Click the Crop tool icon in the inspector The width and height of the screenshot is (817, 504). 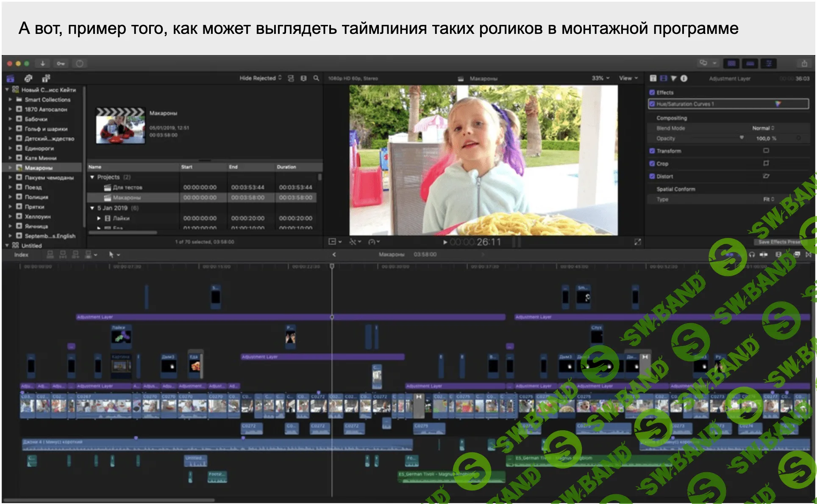coord(765,163)
